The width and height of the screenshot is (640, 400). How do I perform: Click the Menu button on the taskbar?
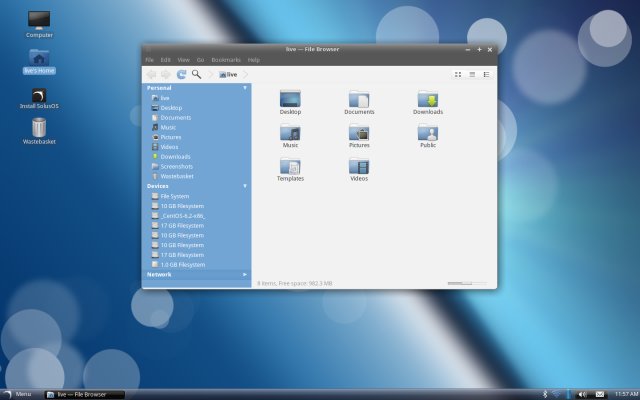pos(18,394)
